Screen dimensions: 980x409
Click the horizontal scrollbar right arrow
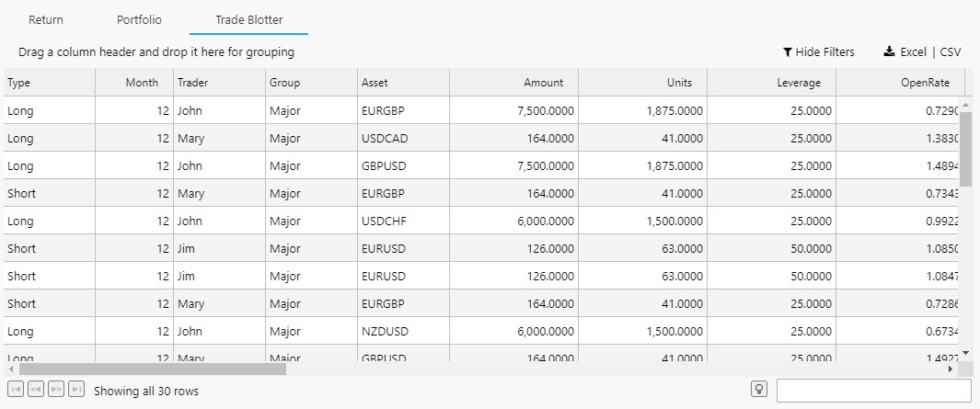click(x=950, y=369)
